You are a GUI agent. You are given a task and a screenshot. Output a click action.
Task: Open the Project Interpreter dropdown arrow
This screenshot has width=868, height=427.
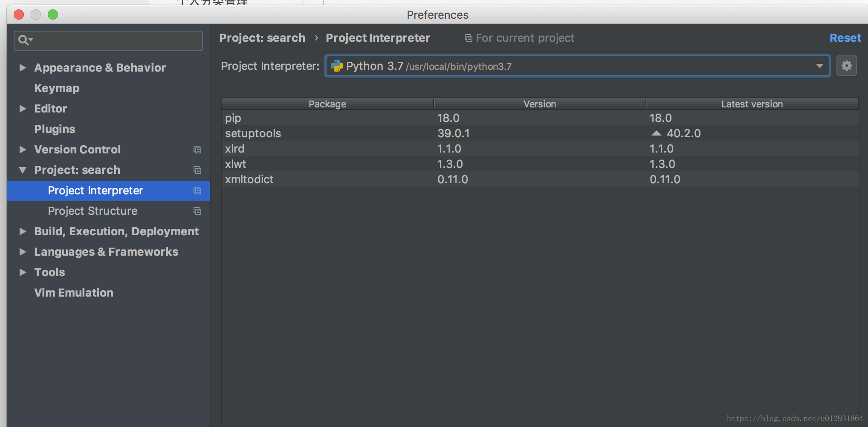[x=819, y=66]
